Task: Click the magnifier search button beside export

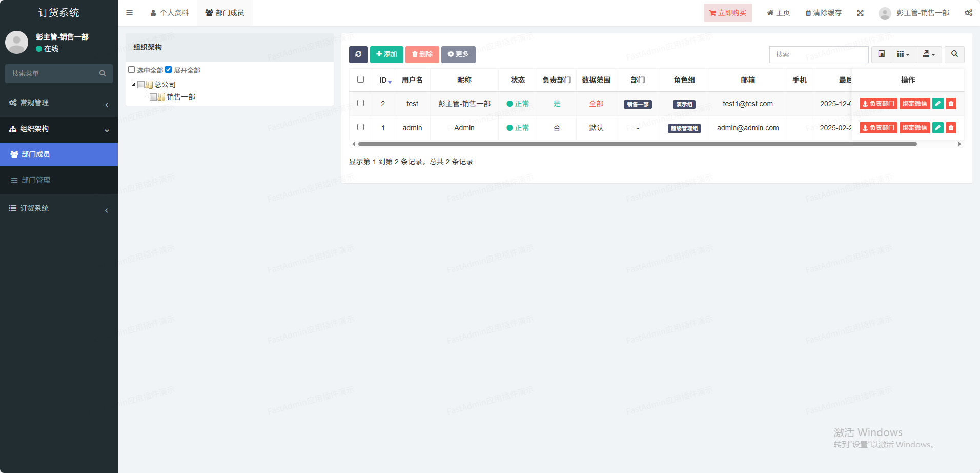Action: (x=954, y=54)
